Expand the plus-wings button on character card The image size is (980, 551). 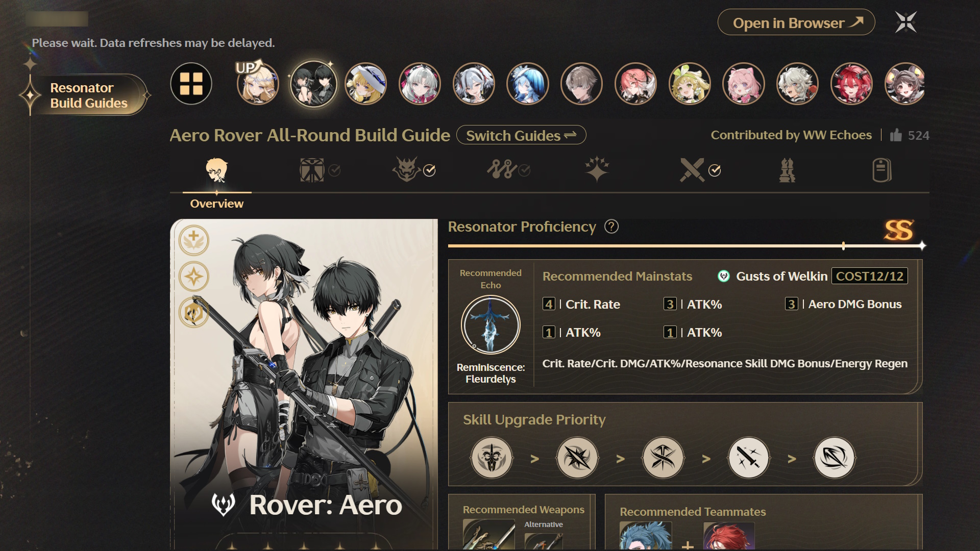point(194,240)
